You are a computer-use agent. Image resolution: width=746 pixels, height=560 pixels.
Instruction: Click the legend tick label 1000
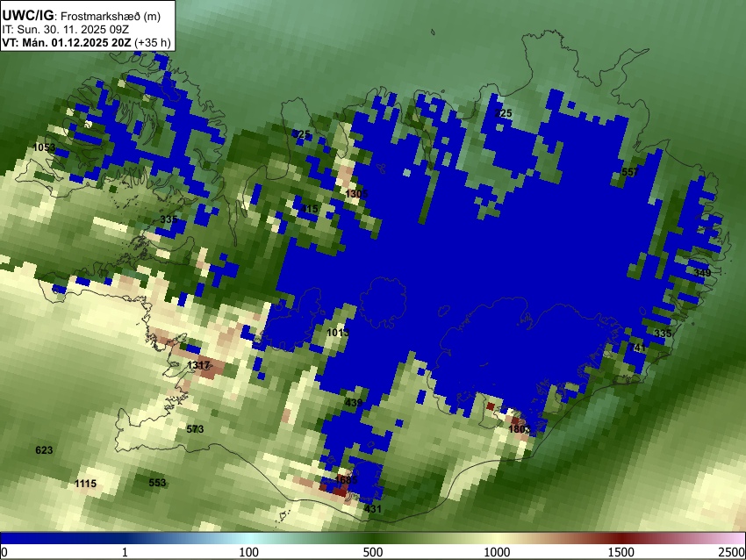click(x=497, y=552)
